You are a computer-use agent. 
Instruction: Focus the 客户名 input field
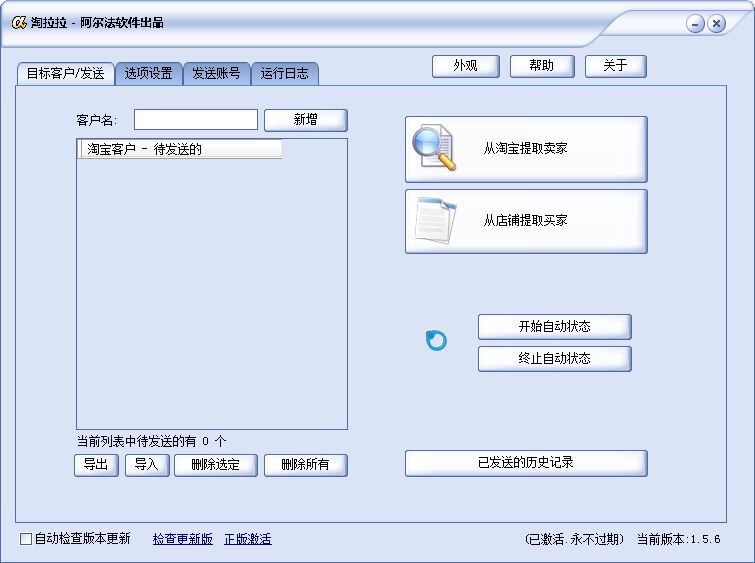point(195,119)
